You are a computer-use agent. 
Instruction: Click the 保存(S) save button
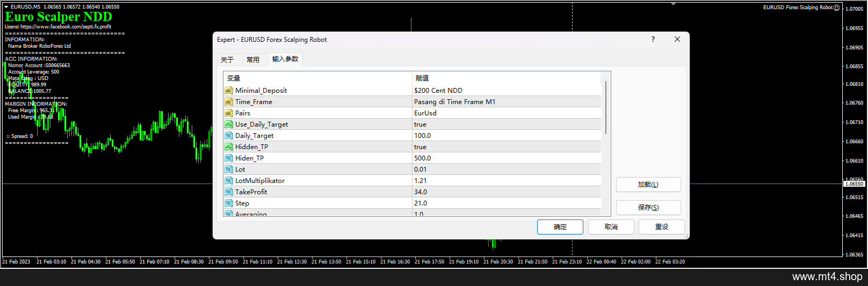648,208
